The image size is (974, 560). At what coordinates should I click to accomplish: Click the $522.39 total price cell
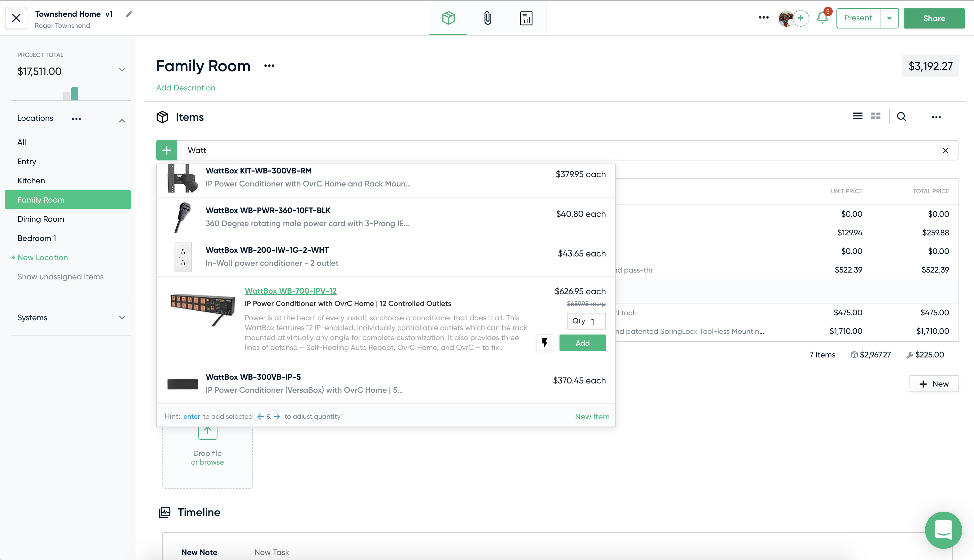pyautogui.click(x=935, y=269)
